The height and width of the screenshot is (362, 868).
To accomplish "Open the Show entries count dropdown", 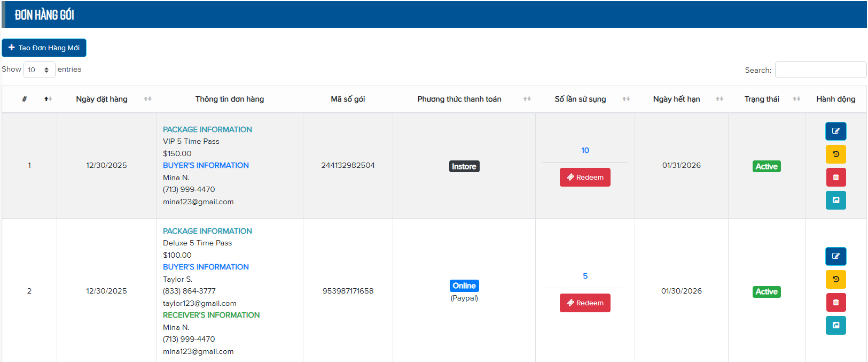I will pyautogui.click(x=39, y=70).
